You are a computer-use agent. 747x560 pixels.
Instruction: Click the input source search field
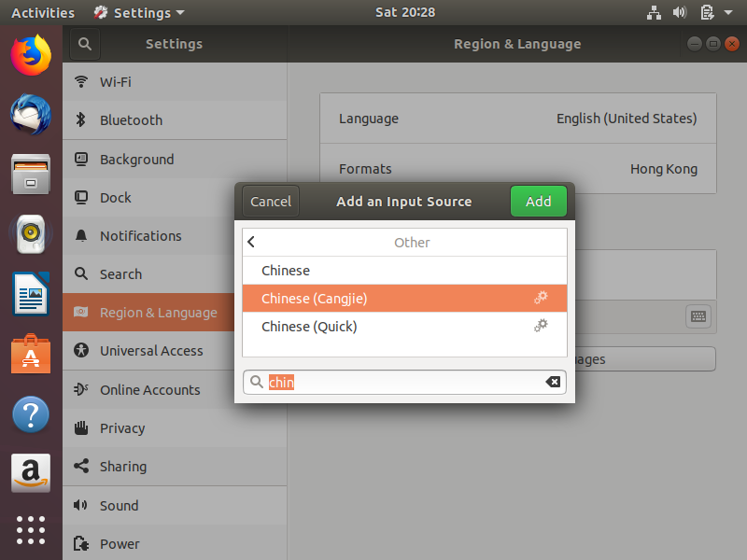404,382
